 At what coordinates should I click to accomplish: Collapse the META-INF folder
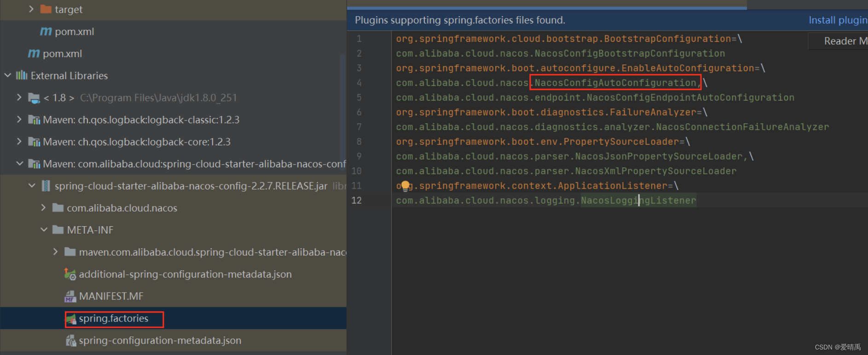[x=44, y=229]
